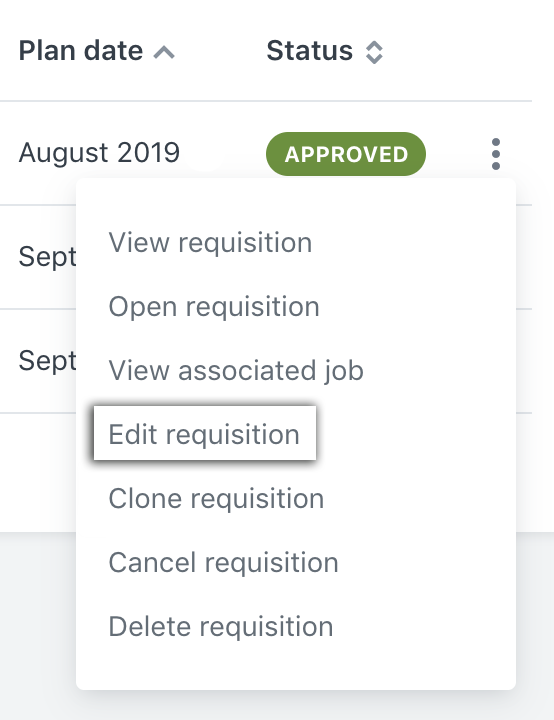Click blank padding at bottom of dropdown menu
Viewport: 554px width, 720px height.
click(x=296, y=668)
